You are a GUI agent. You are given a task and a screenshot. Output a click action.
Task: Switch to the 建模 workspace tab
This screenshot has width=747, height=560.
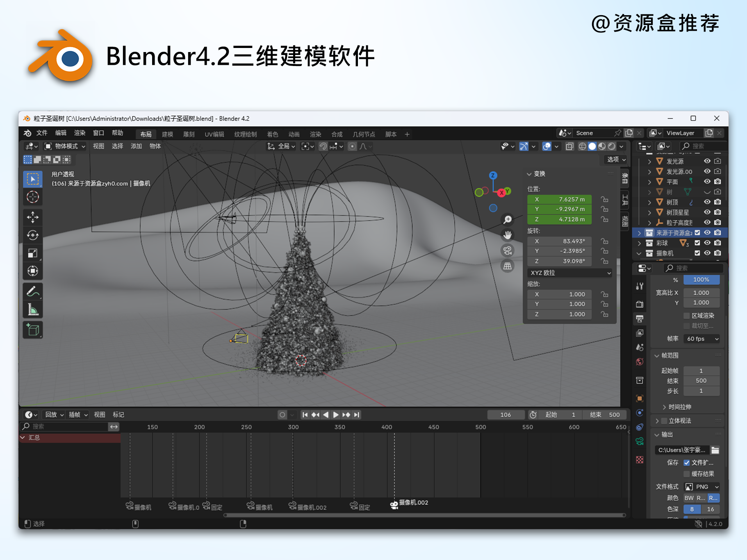(167, 134)
